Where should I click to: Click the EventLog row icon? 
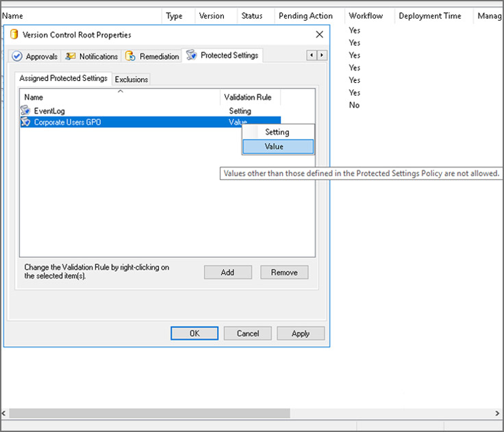25,110
